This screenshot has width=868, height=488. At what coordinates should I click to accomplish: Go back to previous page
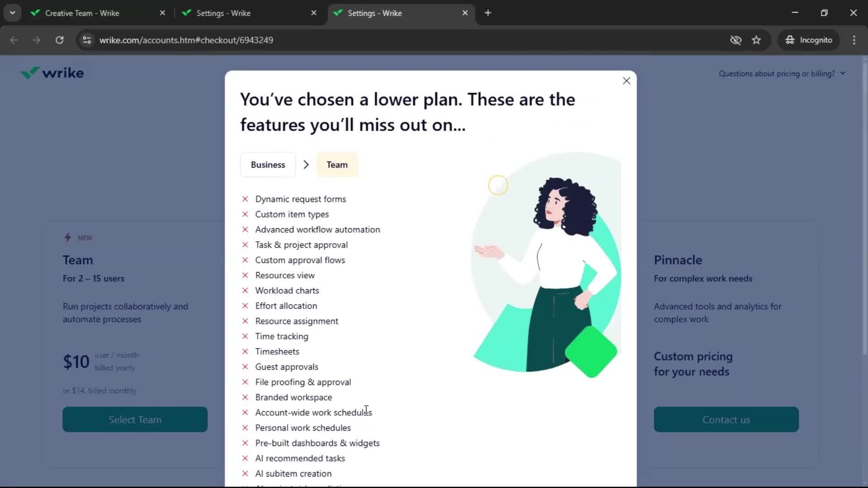pos(14,40)
